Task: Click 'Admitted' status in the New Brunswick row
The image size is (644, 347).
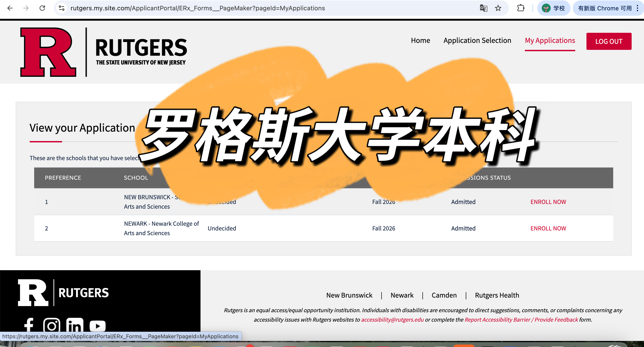Action: click(x=463, y=202)
